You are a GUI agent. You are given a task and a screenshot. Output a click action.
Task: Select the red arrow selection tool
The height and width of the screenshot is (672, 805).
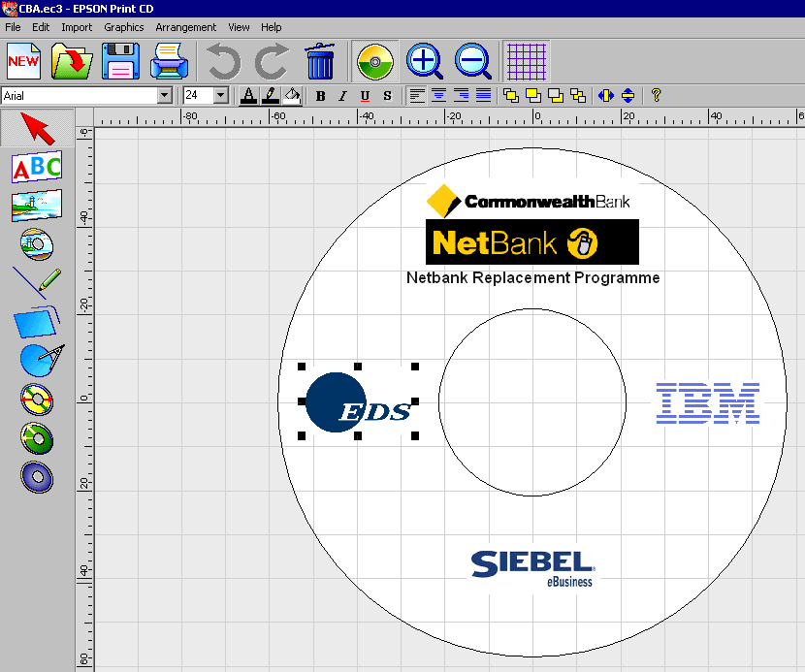(37, 128)
